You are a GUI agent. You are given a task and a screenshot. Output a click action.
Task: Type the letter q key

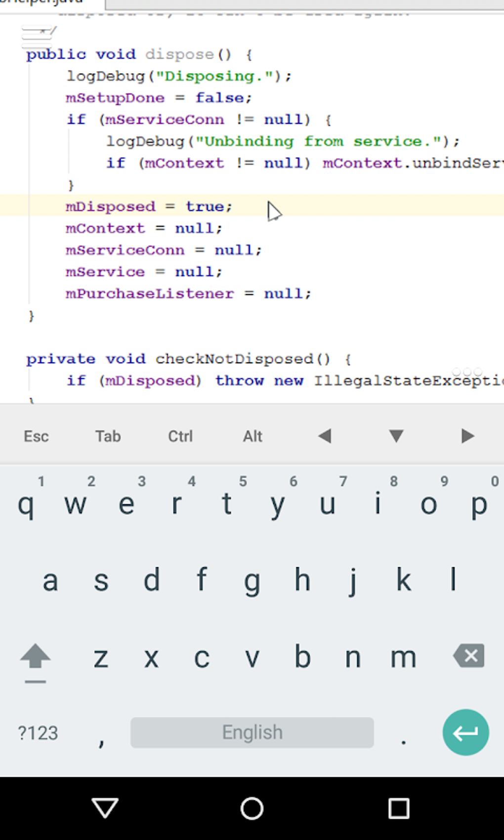26,505
